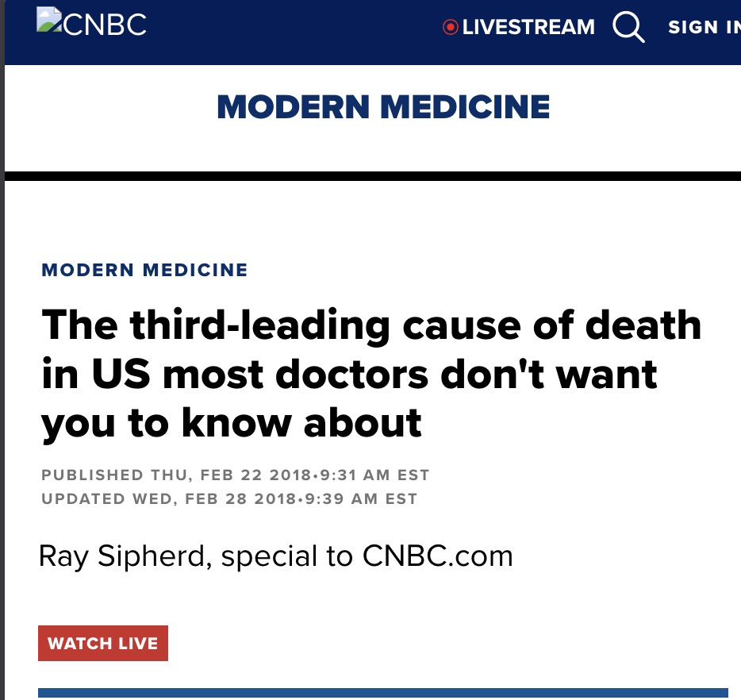
Task: Click the PUBLISHED date line
Action: pyautogui.click(x=235, y=475)
